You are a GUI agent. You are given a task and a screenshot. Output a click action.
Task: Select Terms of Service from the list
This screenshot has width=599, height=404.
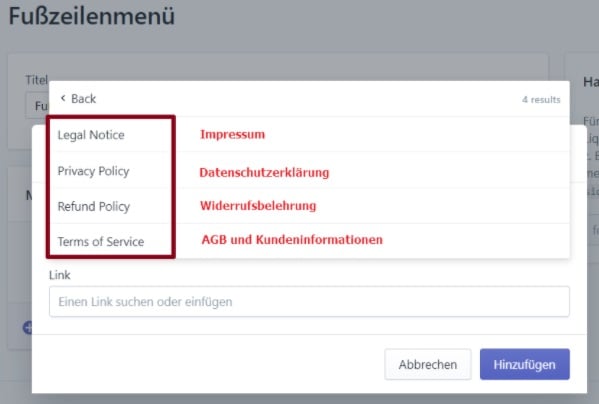[x=309, y=241]
